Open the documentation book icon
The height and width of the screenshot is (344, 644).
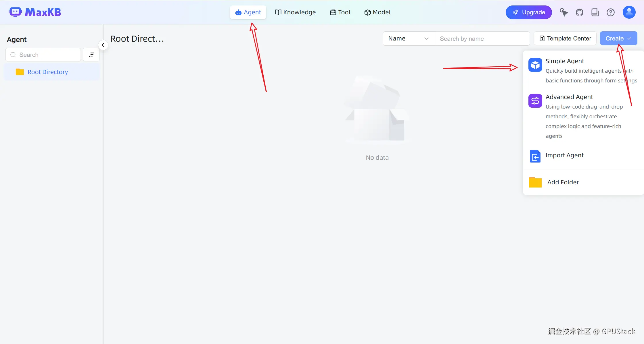pyautogui.click(x=595, y=12)
